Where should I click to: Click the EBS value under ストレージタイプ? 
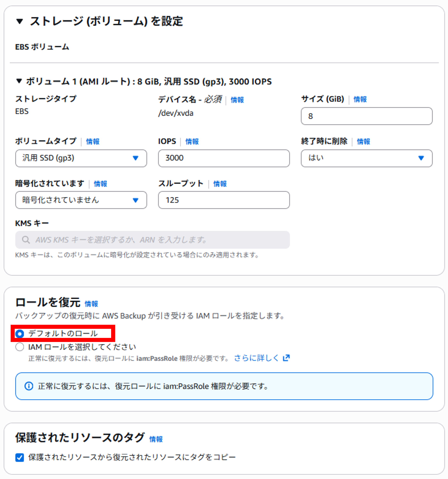pos(22,111)
